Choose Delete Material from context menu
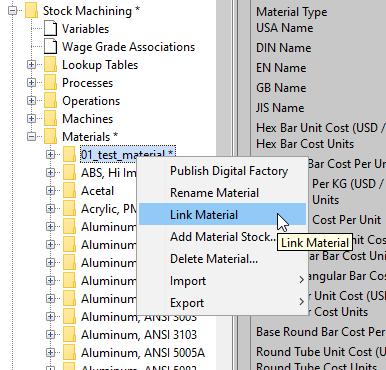The image size is (386, 370). [222, 259]
